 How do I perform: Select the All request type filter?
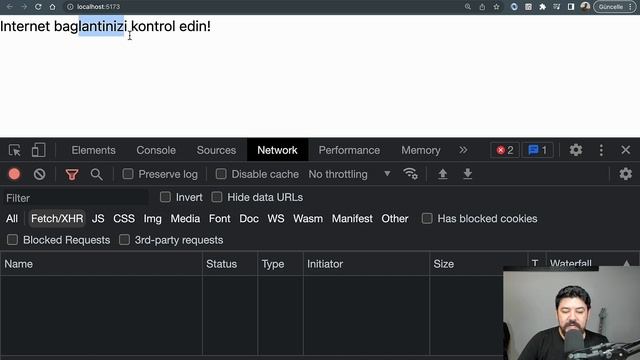(x=12, y=219)
